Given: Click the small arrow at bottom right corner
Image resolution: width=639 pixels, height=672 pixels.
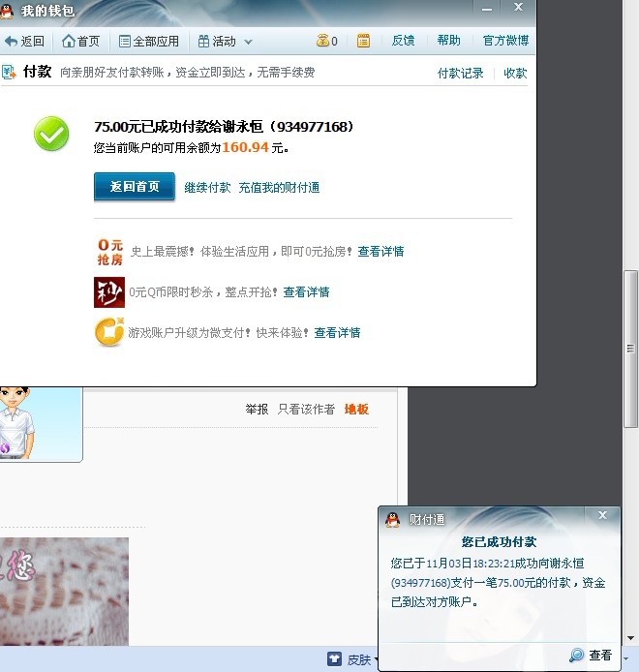Looking at the screenshot, I should coord(626,658).
